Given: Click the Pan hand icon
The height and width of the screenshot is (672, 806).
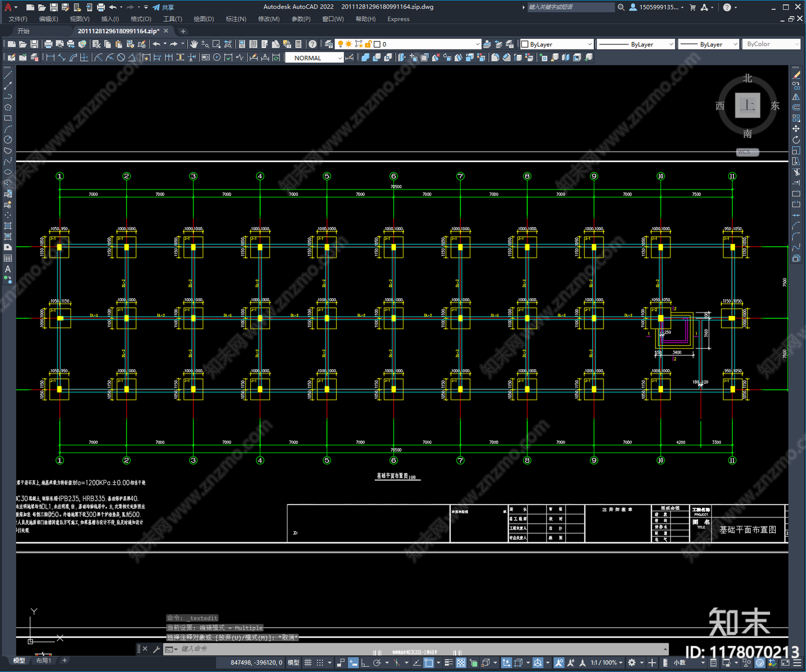Looking at the screenshot, I should point(194,44).
